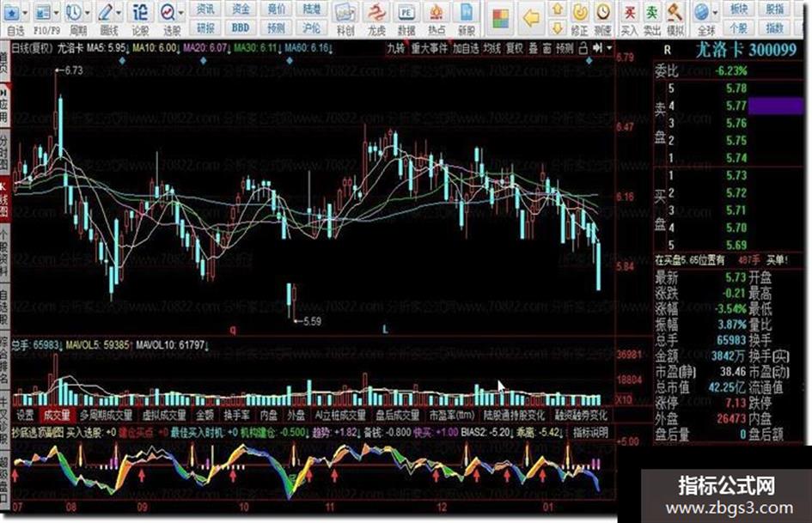The height and width of the screenshot is (523, 812).
Task: Toggle the chart lock icon
Action: 583,49
